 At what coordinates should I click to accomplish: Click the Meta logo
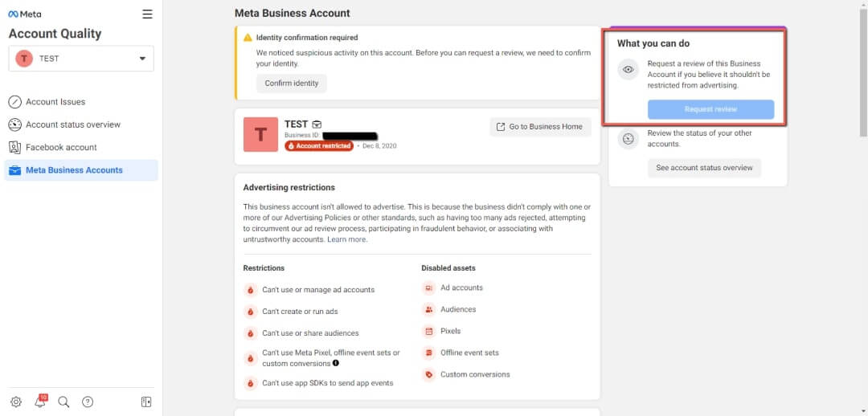click(x=25, y=14)
